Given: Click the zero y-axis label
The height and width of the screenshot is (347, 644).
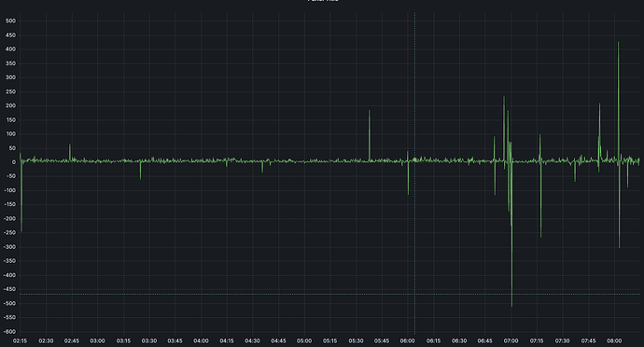Looking at the screenshot, I should click(x=14, y=162).
